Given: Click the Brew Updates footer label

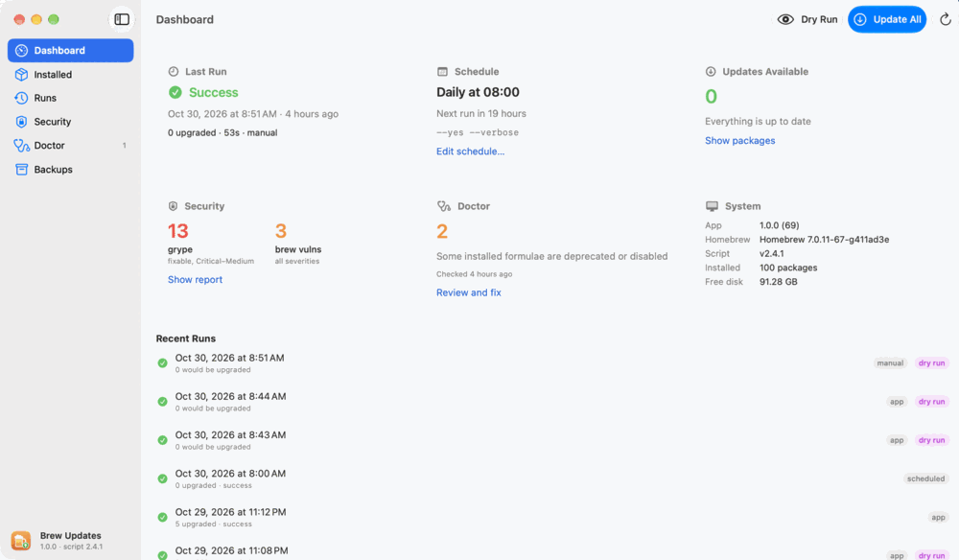Looking at the screenshot, I should [x=70, y=535].
